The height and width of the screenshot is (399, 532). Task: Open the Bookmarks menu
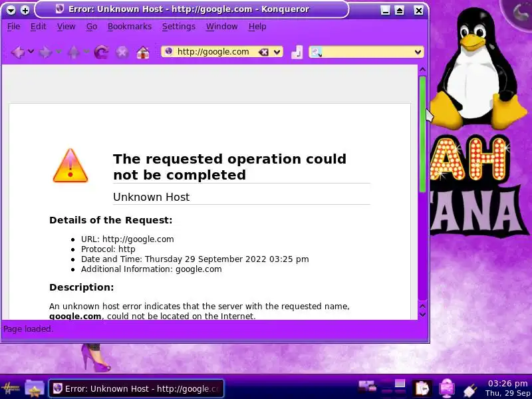click(x=130, y=27)
